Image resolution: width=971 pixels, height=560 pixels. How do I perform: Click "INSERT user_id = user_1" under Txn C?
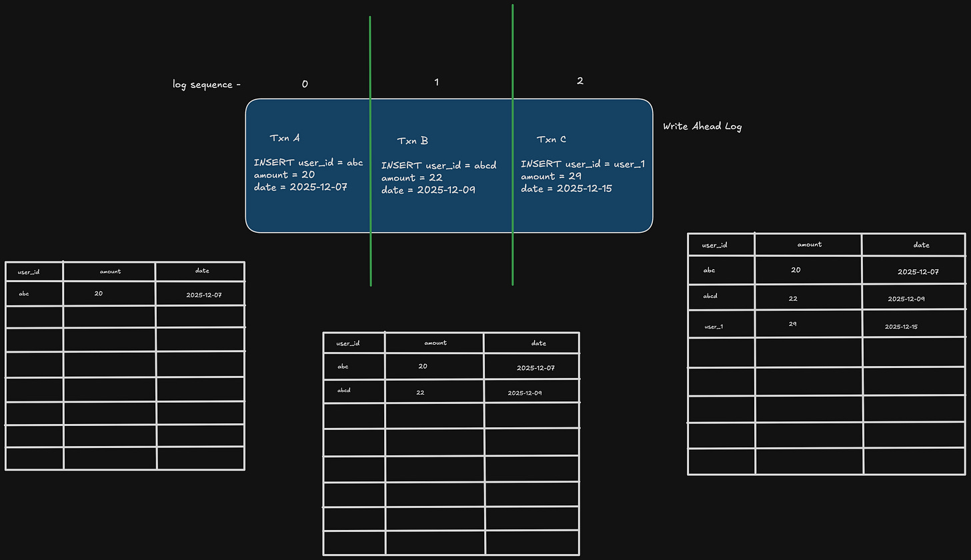(583, 164)
